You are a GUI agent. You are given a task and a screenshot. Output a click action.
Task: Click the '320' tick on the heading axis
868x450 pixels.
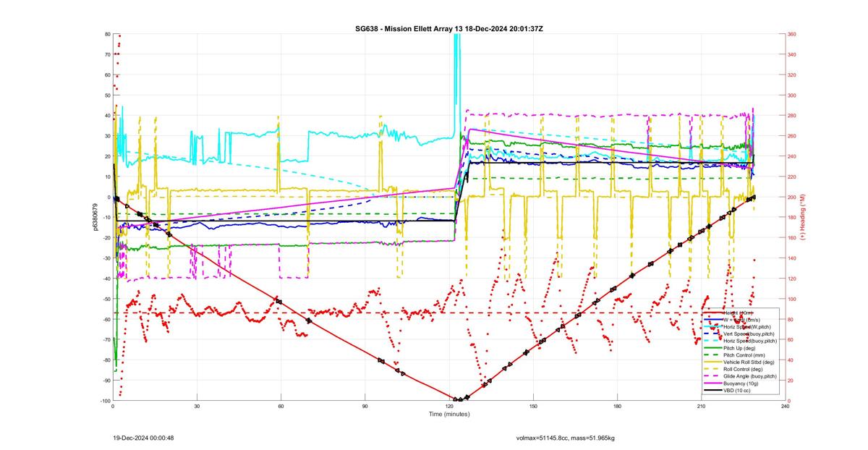pos(792,75)
